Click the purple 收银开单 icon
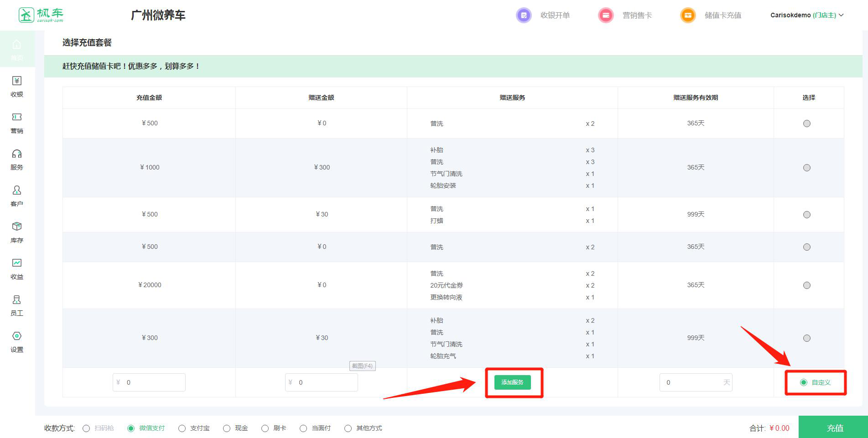The image size is (868, 438). (x=524, y=15)
